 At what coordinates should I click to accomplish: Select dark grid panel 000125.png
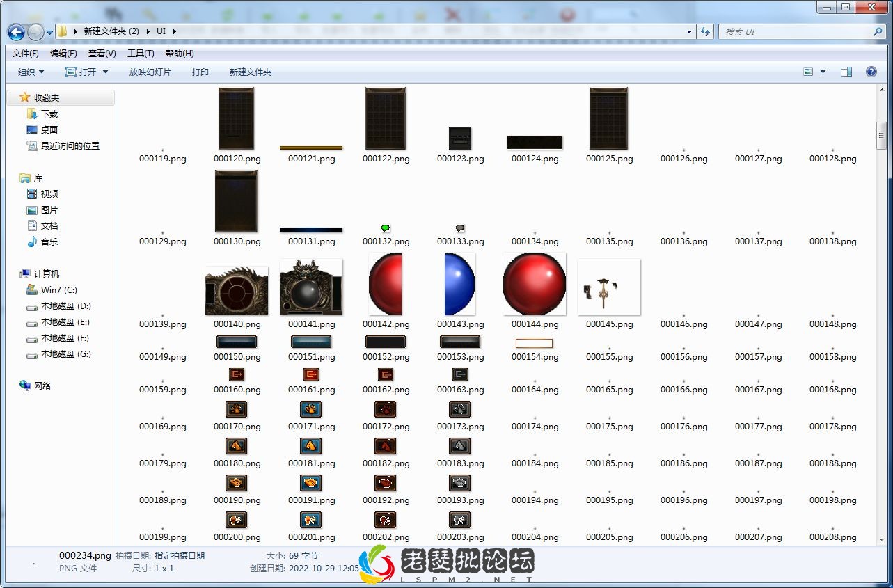point(608,118)
